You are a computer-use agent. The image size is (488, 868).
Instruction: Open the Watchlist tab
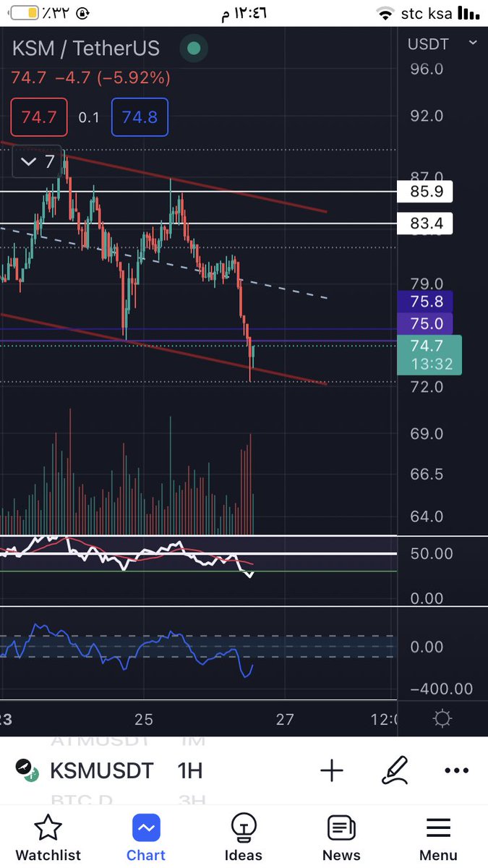pos(48,837)
